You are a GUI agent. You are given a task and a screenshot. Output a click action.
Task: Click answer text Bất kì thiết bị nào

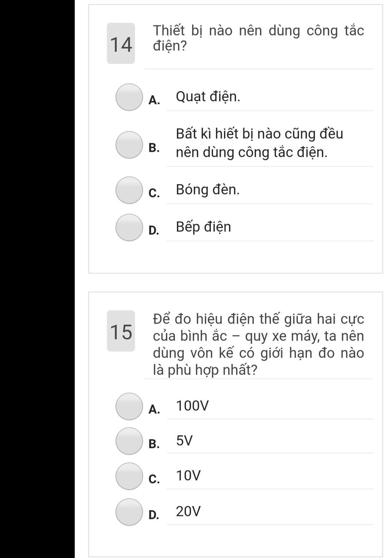tap(259, 143)
